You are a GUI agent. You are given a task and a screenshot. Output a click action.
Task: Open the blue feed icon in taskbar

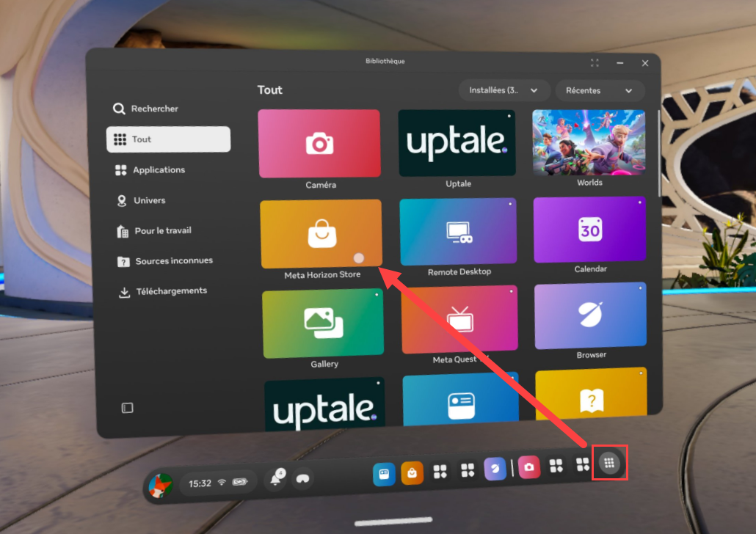pos(385,474)
